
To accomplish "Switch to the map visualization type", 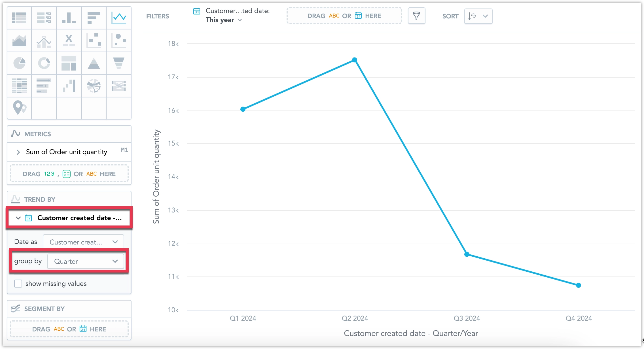I will [19, 108].
